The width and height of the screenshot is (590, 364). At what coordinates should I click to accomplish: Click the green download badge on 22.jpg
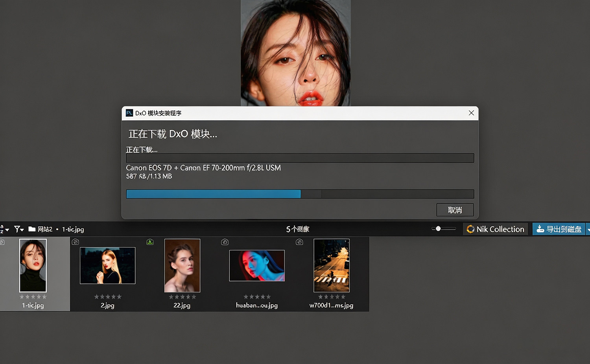tap(150, 242)
